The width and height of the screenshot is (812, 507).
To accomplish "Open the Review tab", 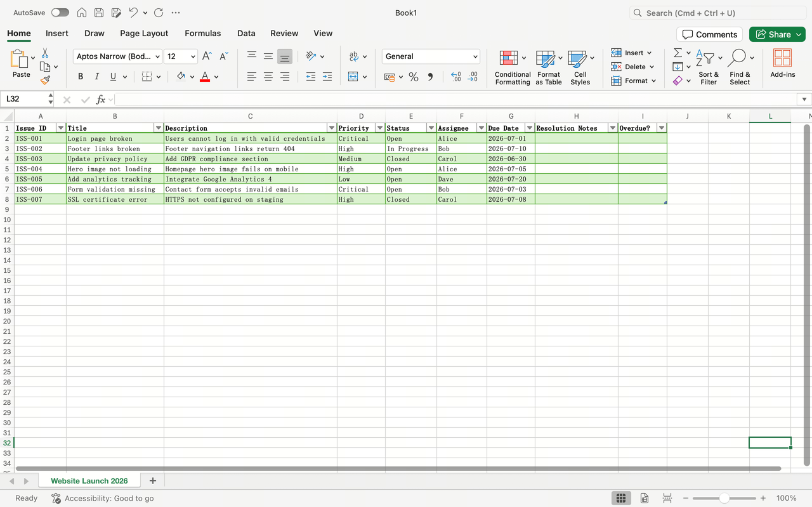I will [x=284, y=33].
